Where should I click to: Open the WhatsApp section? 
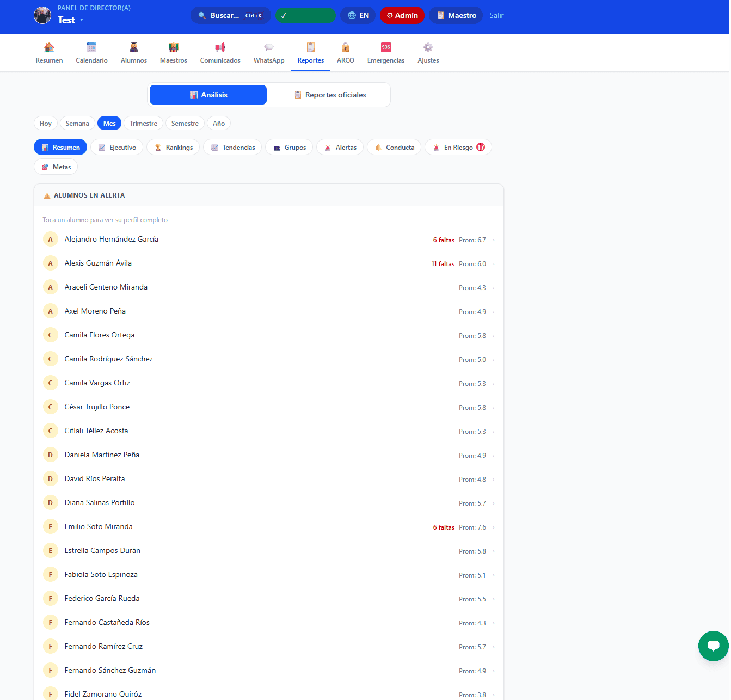[x=269, y=53]
